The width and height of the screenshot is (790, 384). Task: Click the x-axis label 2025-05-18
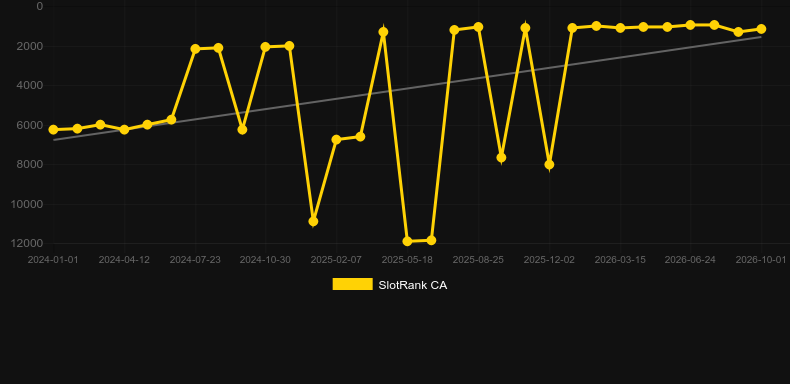click(408, 260)
